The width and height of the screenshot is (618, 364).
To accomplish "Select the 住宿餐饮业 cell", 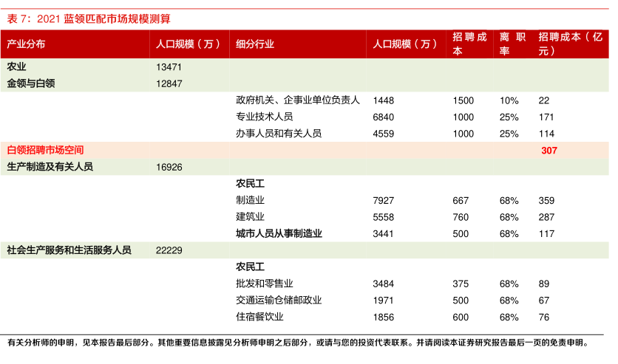I will tap(259, 317).
